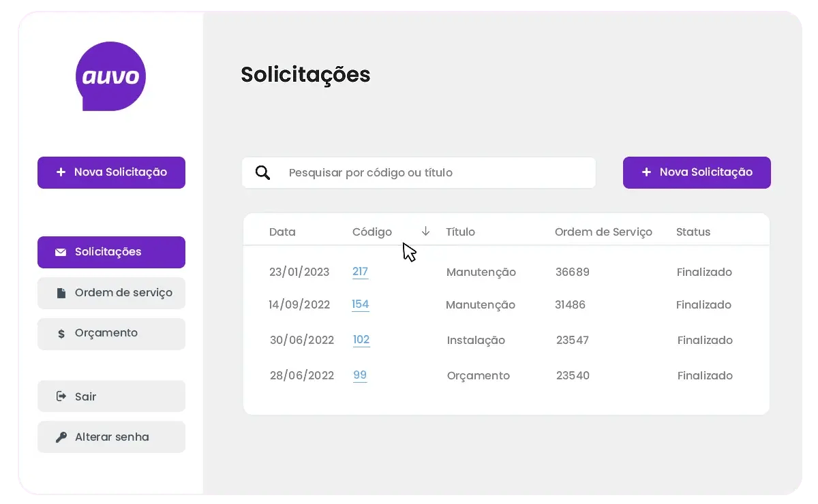Viewport: 818px width, 504px height.
Task: Click the sidebar Nova Solicitação button
Action: tap(111, 172)
